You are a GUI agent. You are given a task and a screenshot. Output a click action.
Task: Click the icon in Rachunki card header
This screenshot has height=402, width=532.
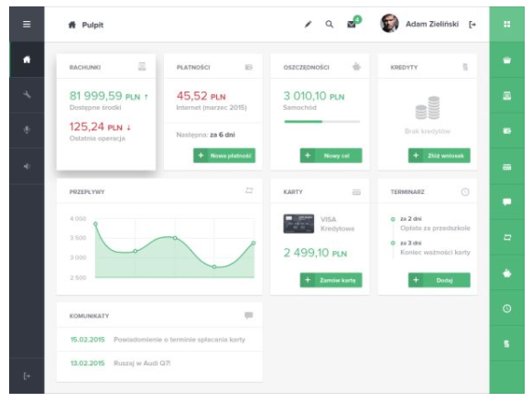[x=142, y=67]
